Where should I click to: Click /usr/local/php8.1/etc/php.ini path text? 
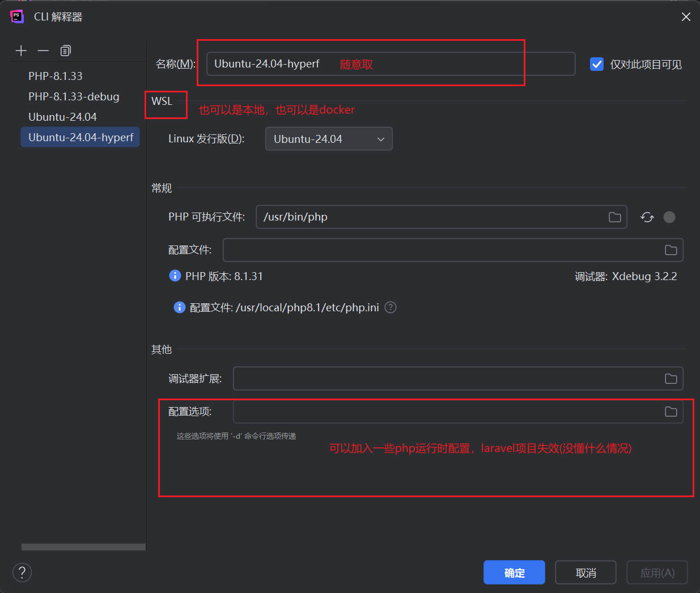tap(307, 307)
